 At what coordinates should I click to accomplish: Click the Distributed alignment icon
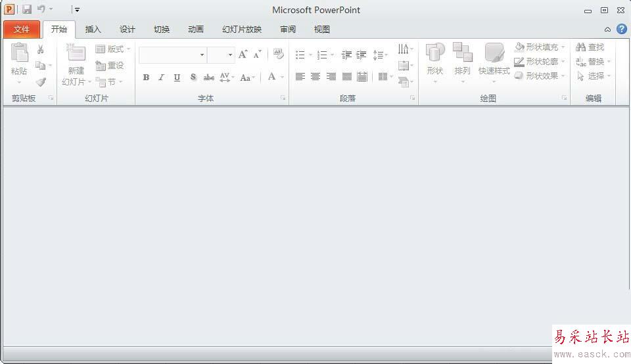click(362, 76)
